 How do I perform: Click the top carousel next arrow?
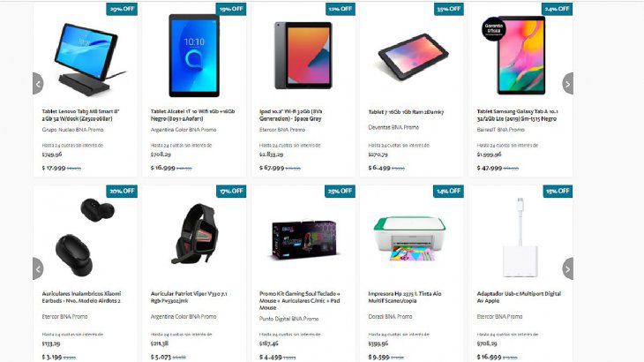point(567,84)
